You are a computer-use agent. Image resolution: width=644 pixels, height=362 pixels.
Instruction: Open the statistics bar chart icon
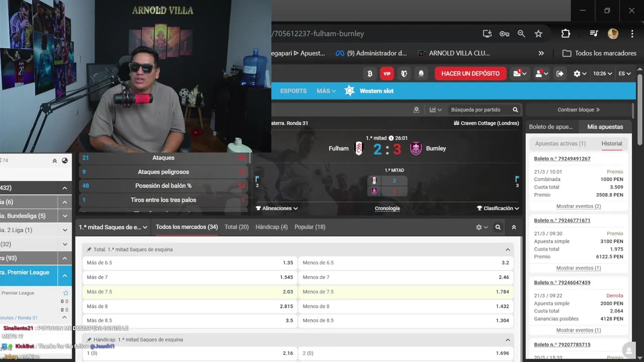pos(436,110)
